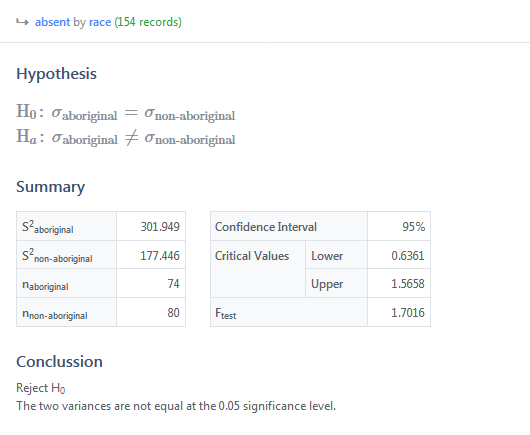Click the Critical Values label cell

[x=258, y=269]
